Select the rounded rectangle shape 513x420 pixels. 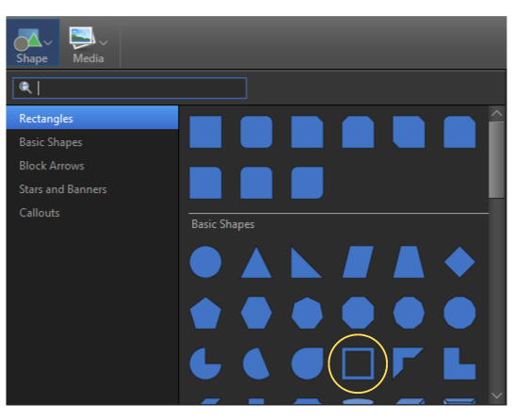coord(256,132)
